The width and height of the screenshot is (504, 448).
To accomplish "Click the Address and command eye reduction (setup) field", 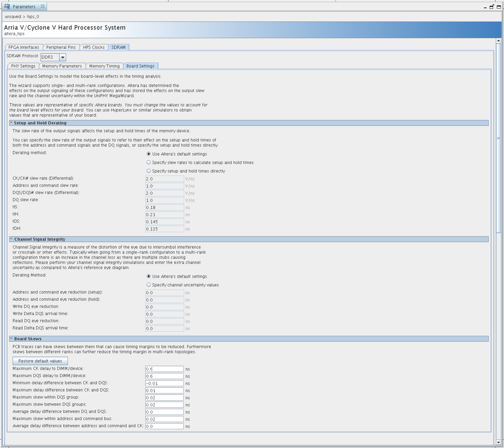I will pyautogui.click(x=164, y=293).
